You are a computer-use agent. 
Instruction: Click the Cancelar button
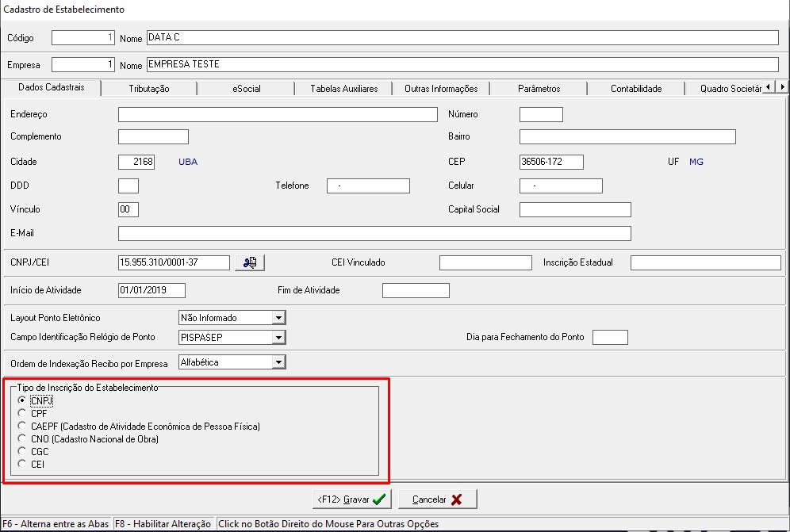click(x=437, y=499)
